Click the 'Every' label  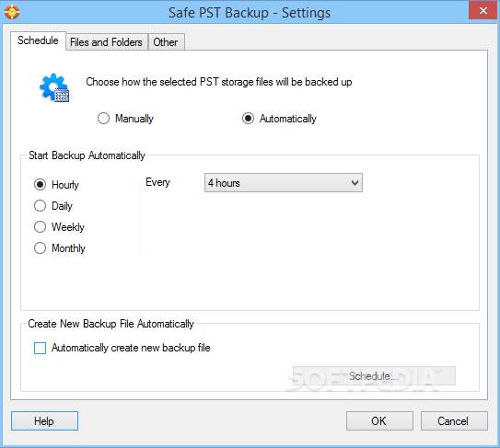pyautogui.click(x=157, y=182)
